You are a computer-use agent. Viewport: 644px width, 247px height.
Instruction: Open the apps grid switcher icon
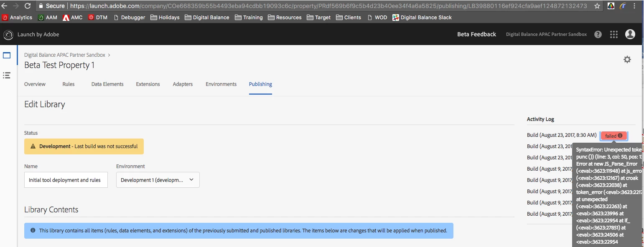pyautogui.click(x=613, y=34)
